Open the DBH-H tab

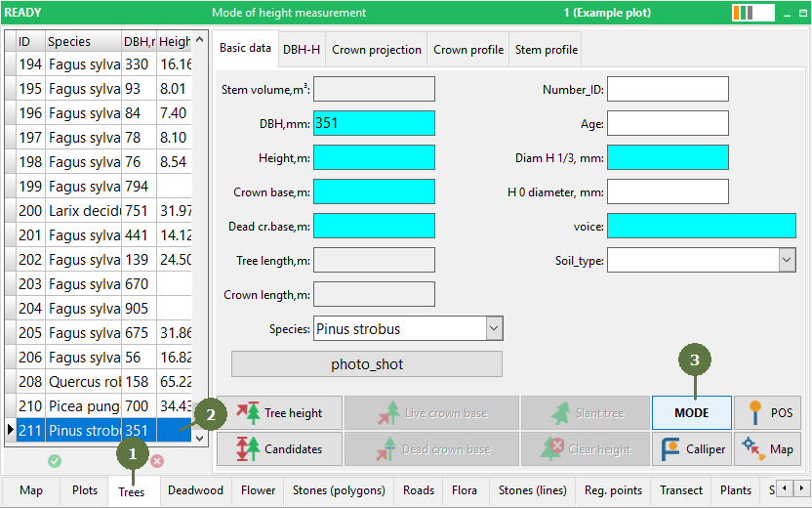pos(302,50)
